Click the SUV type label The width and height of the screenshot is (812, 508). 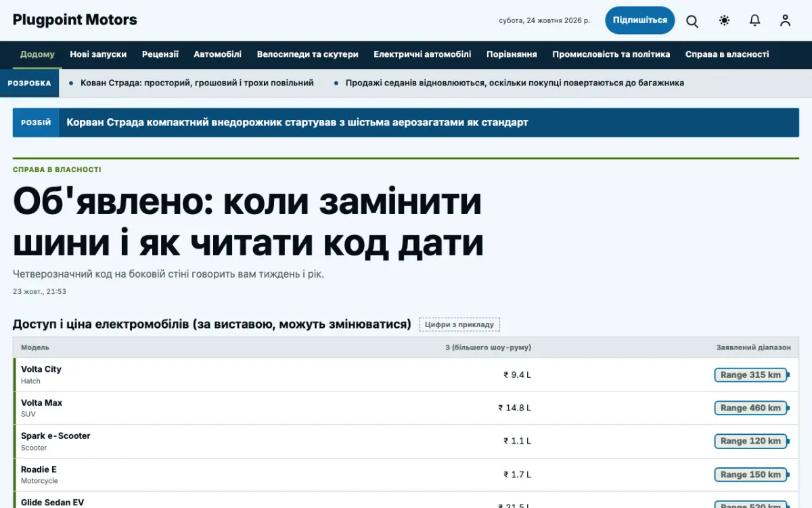pos(28,414)
